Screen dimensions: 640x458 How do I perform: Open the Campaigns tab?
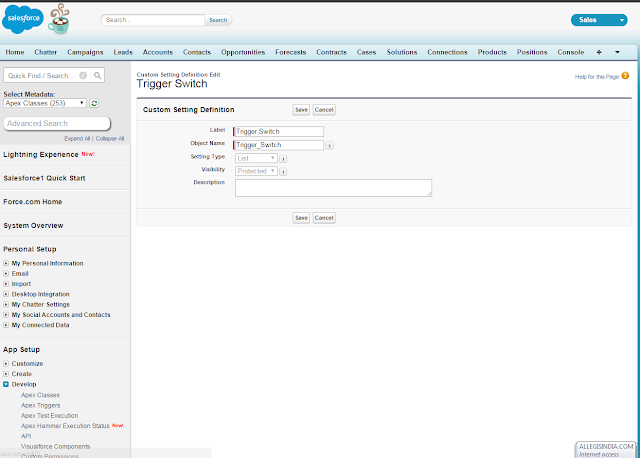(x=85, y=52)
